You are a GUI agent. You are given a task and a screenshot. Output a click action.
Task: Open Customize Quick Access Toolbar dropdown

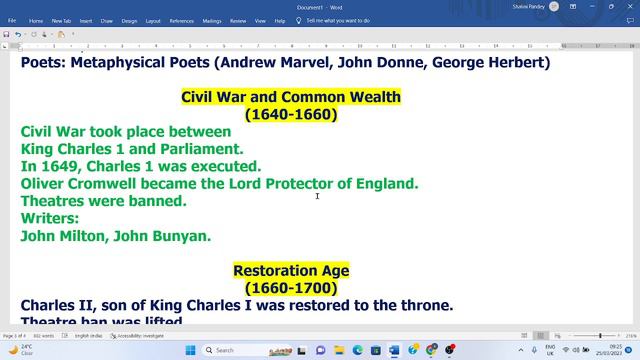pyautogui.click(x=73, y=34)
